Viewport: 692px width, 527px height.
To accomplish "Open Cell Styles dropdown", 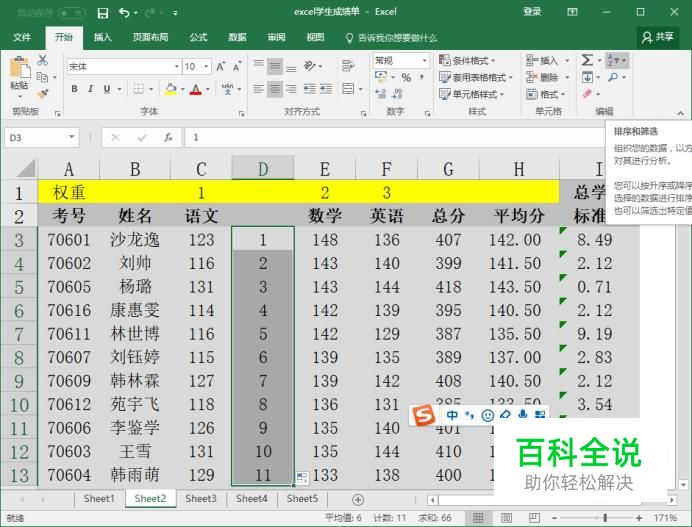I will [471, 94].
